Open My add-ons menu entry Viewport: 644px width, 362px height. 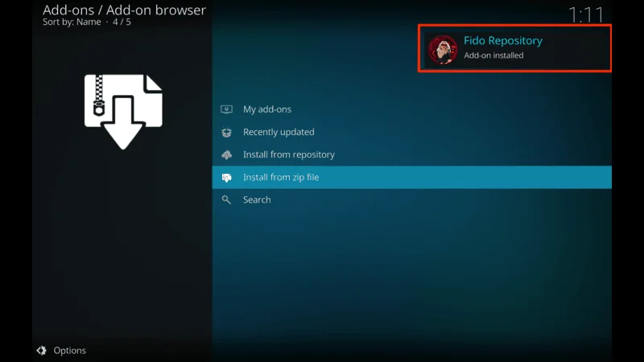(411, 109)
